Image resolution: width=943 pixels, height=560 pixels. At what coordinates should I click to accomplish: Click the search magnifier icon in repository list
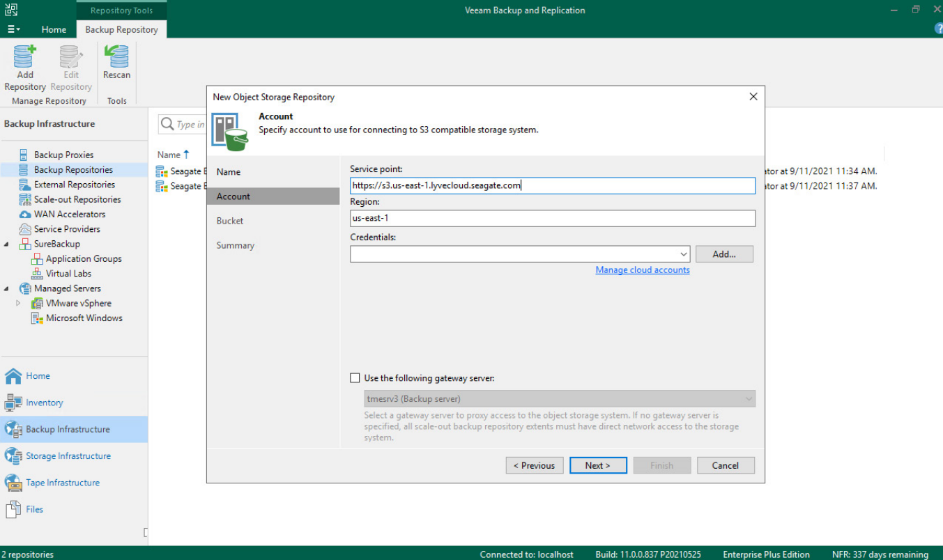point(167,125)
